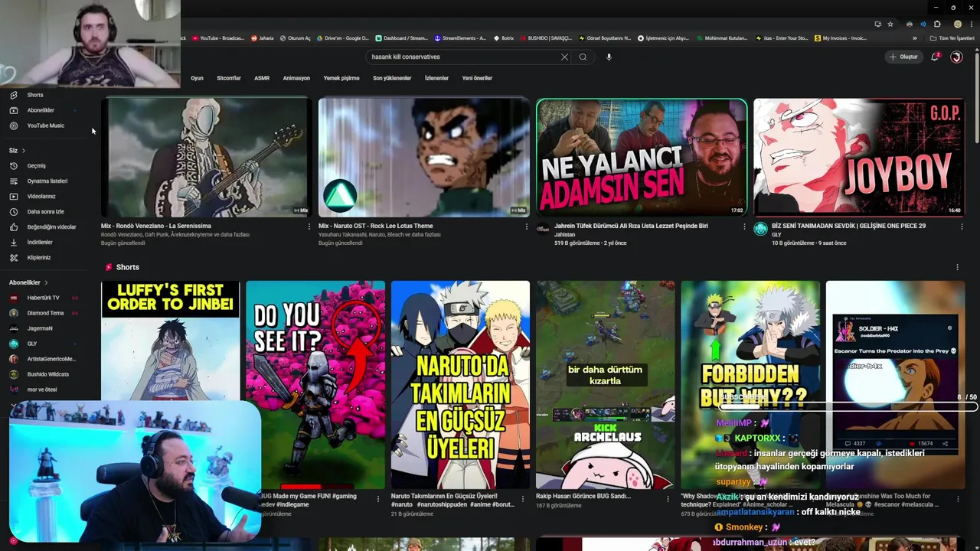Open Tüm Yer İşaretleri bookmarks folder

pos(952,38)
